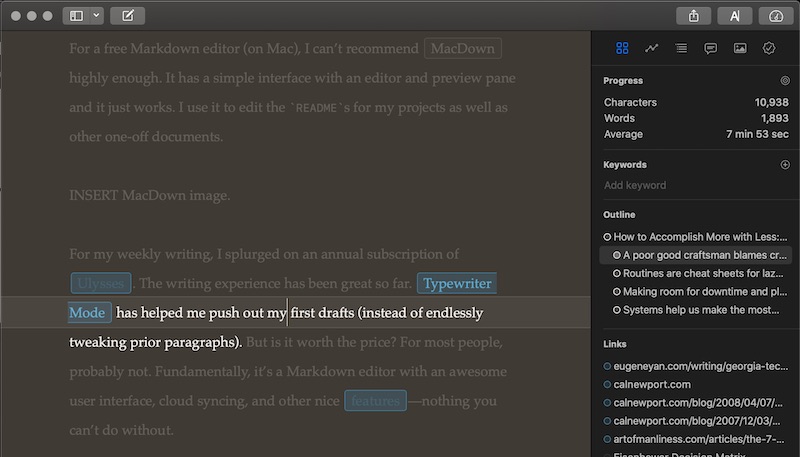The height and width of the screenshot is (457, 800).
Task: Click the share/export icon
Action: (x=693, y=16)
